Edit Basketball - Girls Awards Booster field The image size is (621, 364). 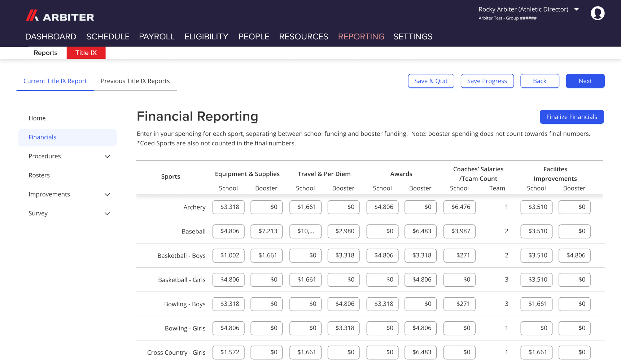(421, 280)
